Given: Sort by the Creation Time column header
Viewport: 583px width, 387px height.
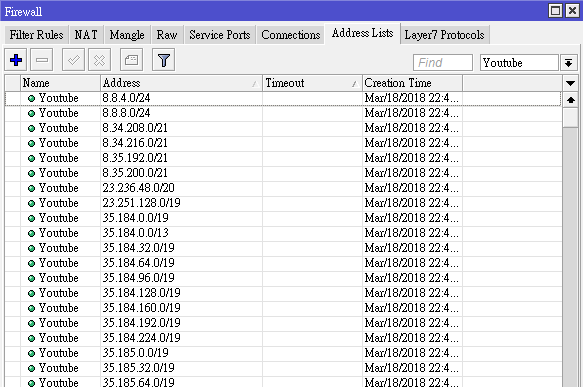Looking at the screenshot, I should point(412,83).
